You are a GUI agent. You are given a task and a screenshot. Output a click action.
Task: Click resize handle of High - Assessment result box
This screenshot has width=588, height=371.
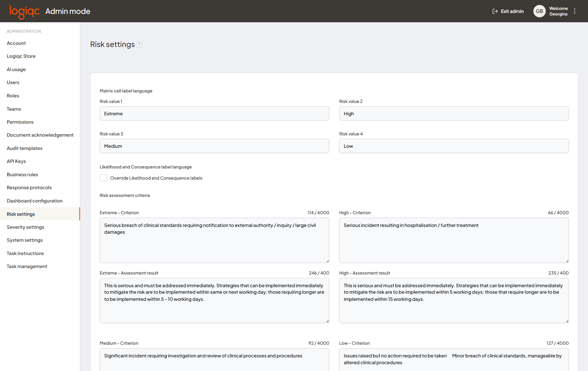pyautogui.click(x=567, y=321)
